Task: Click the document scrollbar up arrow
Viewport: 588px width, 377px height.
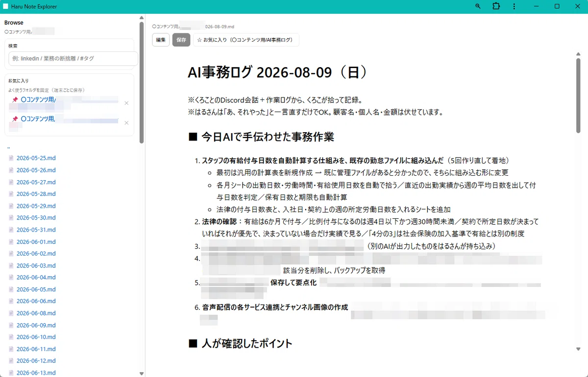Action: tap(578, 54)
